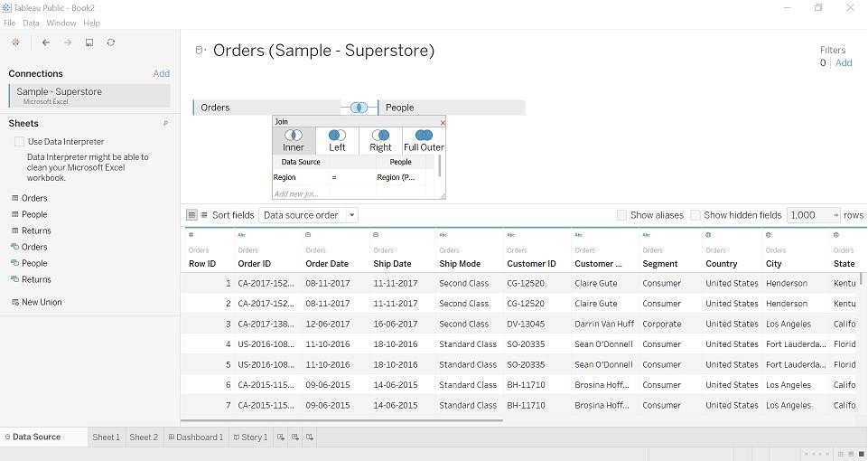Open the Data menu
Viewport: 868px width, 461px height.
pyautogui.click(x=31, y=23)
